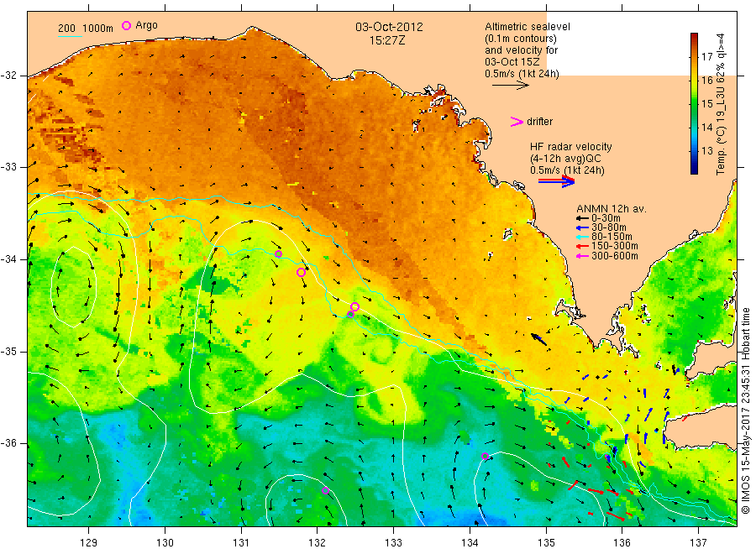Click the bold black arrow near 135°E coast
This screenshot has width=756, height=554.
point(538,338)
